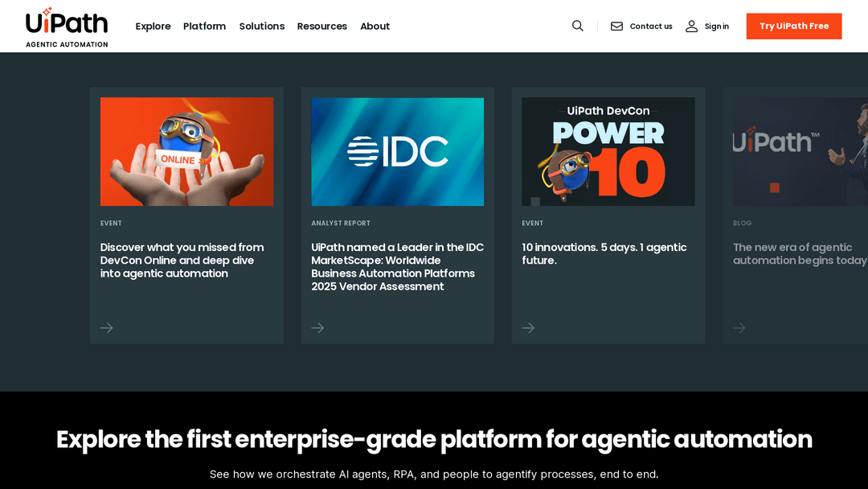Open the Resources menu item
Image resolution: width=868 pixels, height=489 pixels.
coord(321,27)
